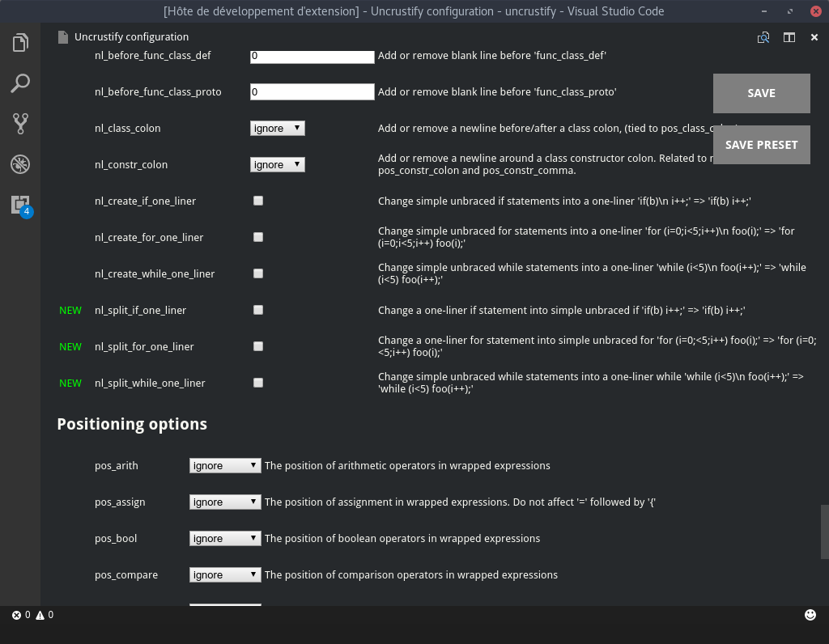Split the editor using the split icon
Viewport: 829px width, 644px height.
(789, 37)
